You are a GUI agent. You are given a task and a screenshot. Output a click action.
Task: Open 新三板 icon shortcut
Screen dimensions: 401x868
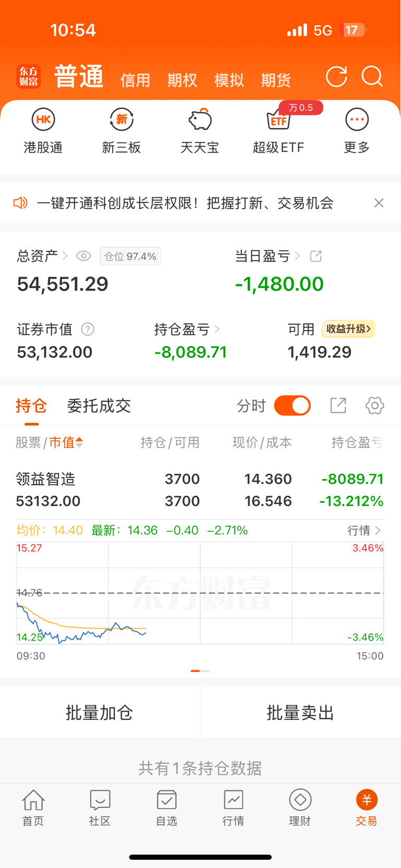pyautogui.click(x=121, y=119)
